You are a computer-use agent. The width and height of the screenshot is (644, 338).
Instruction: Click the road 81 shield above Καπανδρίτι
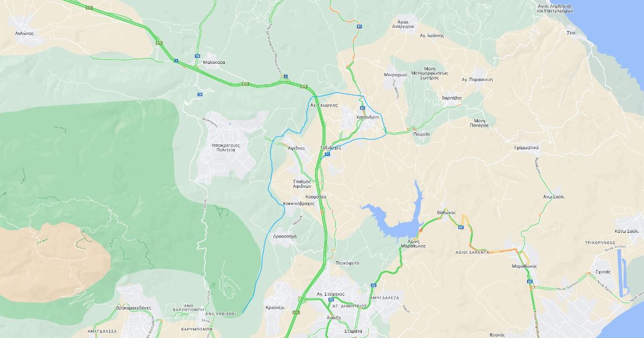[x=362, y=108]
